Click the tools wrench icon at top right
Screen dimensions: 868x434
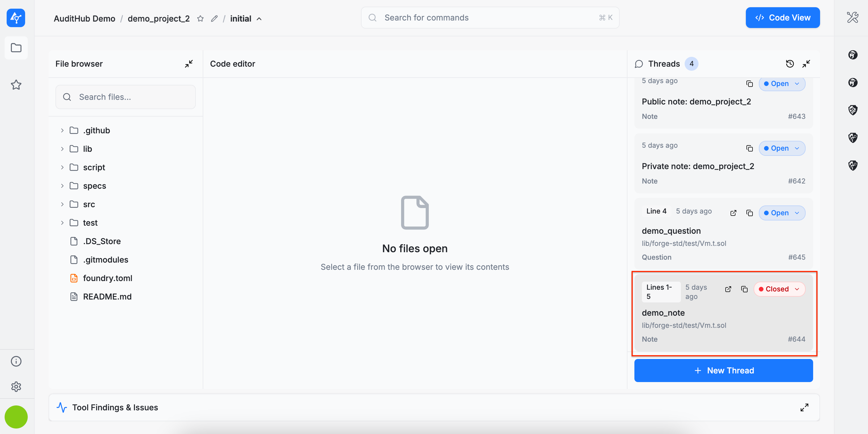coord(852,18)
